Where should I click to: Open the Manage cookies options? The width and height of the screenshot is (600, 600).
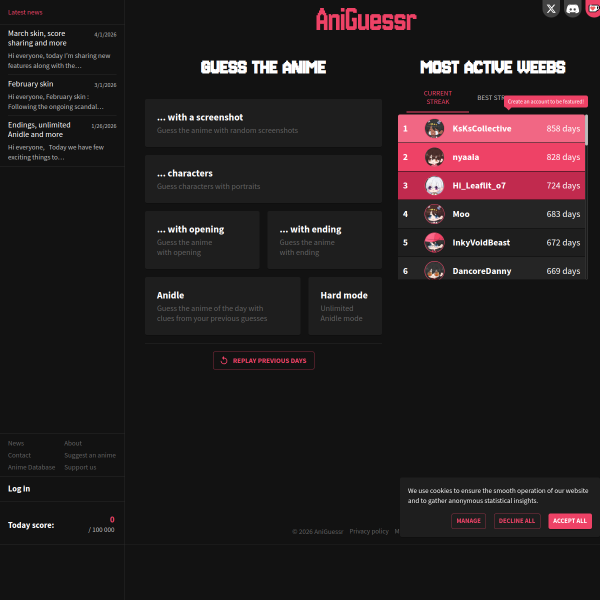click(468, 521)
